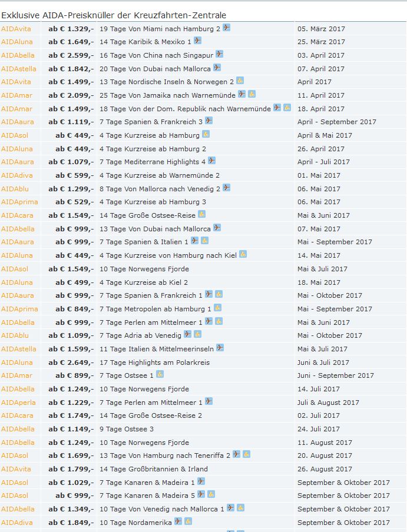This screenshot has width=407, height=532.
Task: Click the yellow icon beside Spanien & Italien 1
Action: coord(204,240)
